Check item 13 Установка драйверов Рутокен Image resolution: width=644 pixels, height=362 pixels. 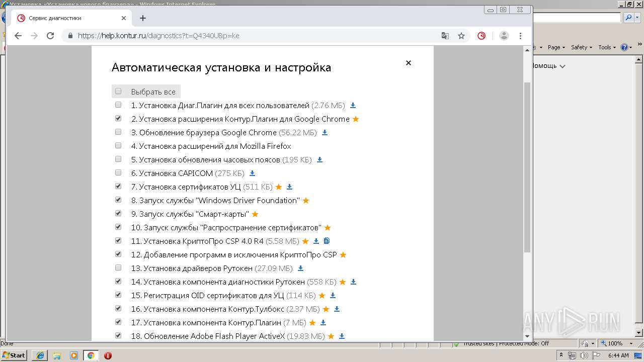tap(118, 268)
